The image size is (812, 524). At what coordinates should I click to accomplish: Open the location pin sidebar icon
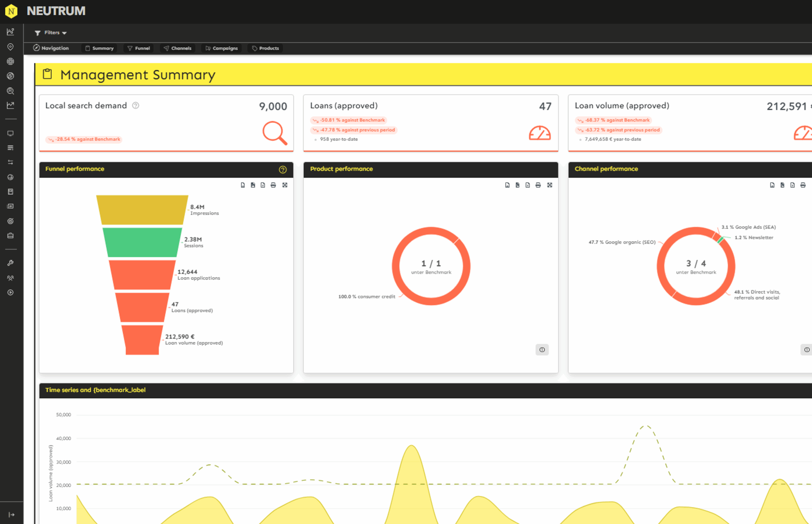point(10,47)
